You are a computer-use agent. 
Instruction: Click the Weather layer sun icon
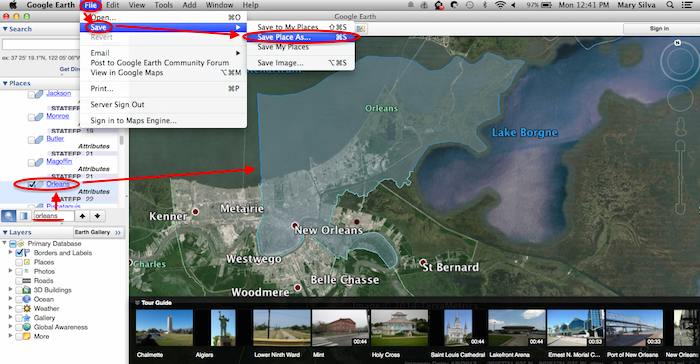[x=27, y=309]
